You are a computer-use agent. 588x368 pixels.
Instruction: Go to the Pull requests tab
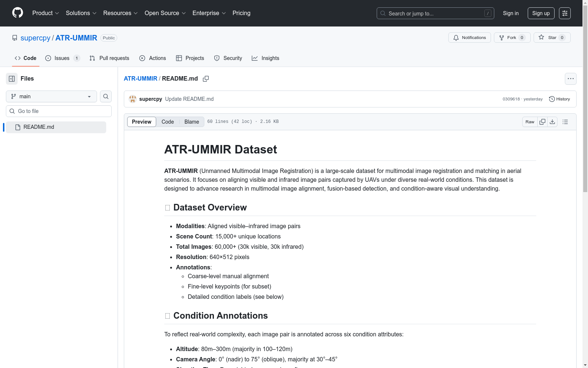point(110,58)
